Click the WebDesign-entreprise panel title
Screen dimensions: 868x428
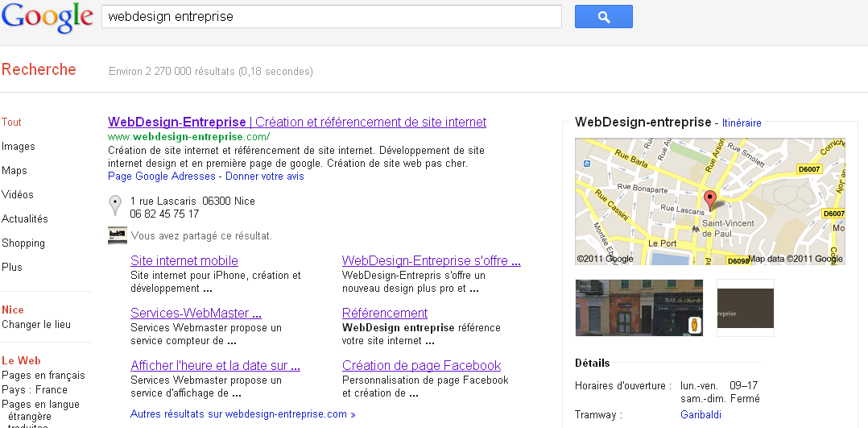tap(643, 122)
